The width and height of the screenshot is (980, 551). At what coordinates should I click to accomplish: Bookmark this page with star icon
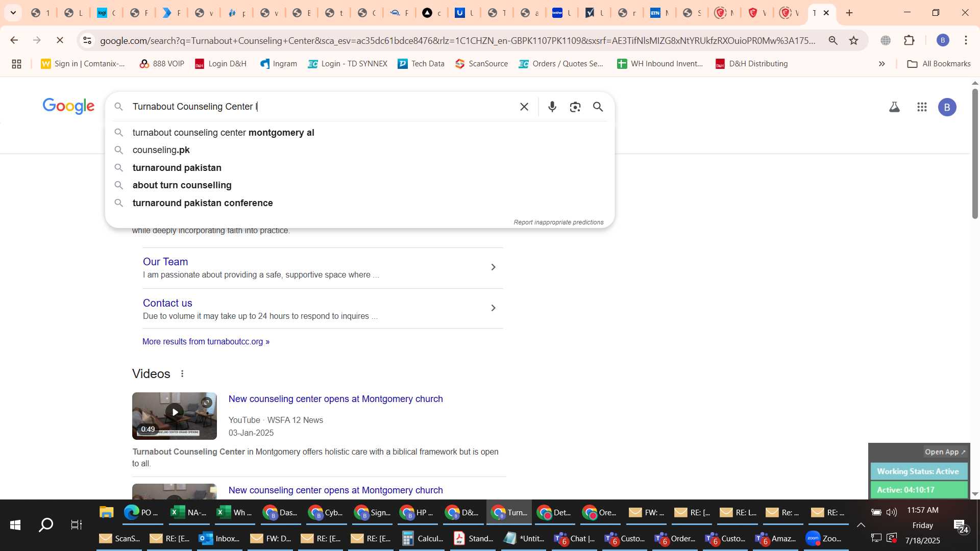click(x=854, y=40)
